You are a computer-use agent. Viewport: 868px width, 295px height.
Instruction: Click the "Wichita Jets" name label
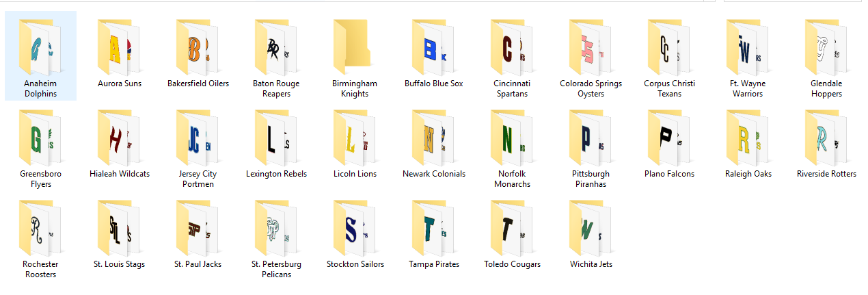pyautogui.click(x=591, y=264)
